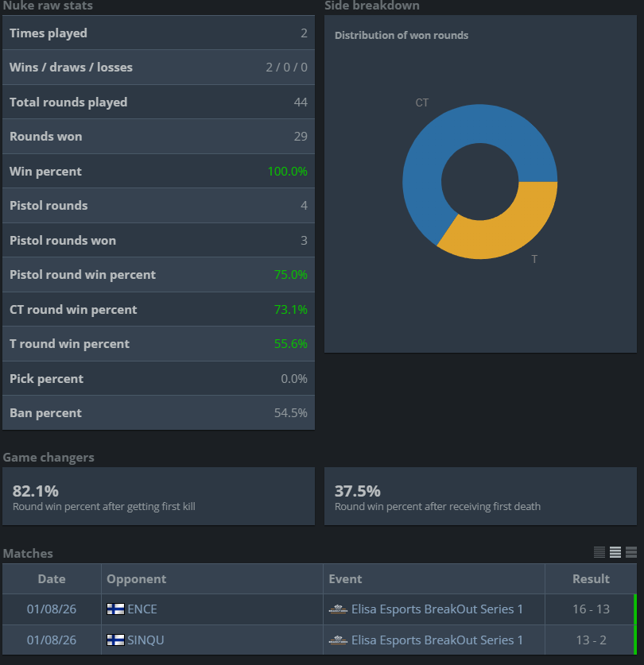Click the event logo in the SINQU match row
Image resolution: width=644 pixels, height=665 pixels.
[338, 640]
